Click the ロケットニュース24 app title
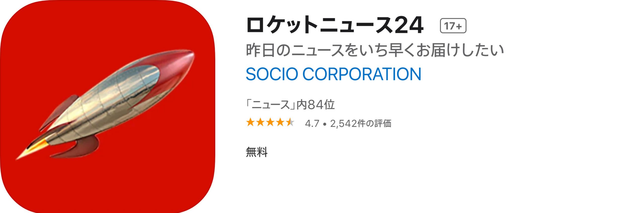 [335, 25]
